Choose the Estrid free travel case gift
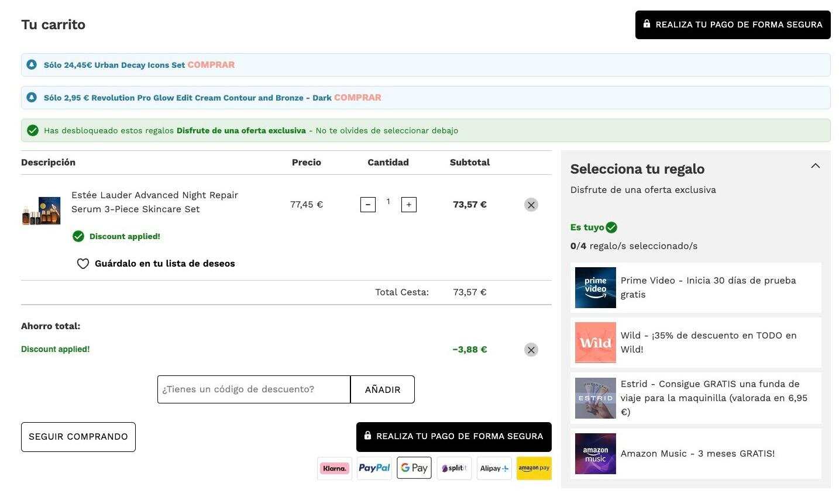The height and width of the screenshot is (504, 839). pyautogui.click(x=696, y=398)
